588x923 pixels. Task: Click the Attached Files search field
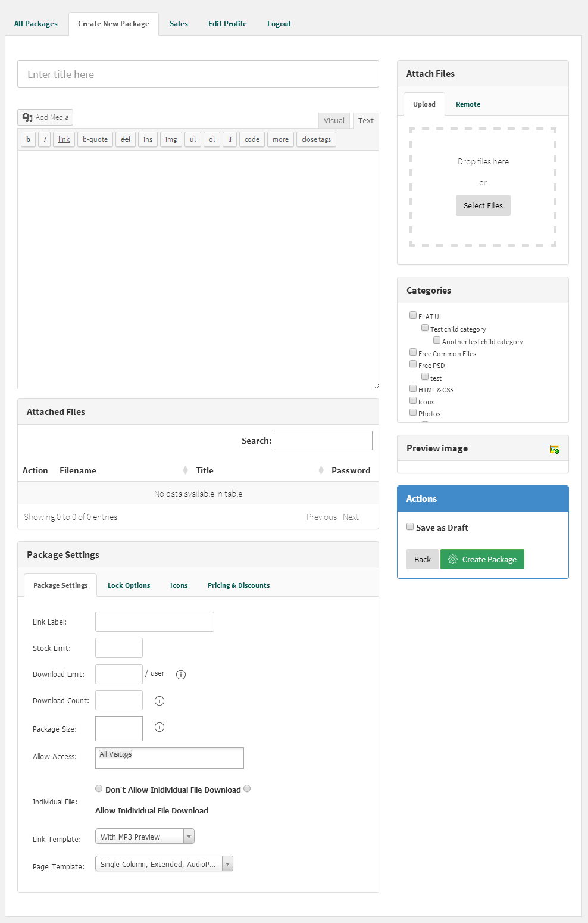[x=323, y=441]
